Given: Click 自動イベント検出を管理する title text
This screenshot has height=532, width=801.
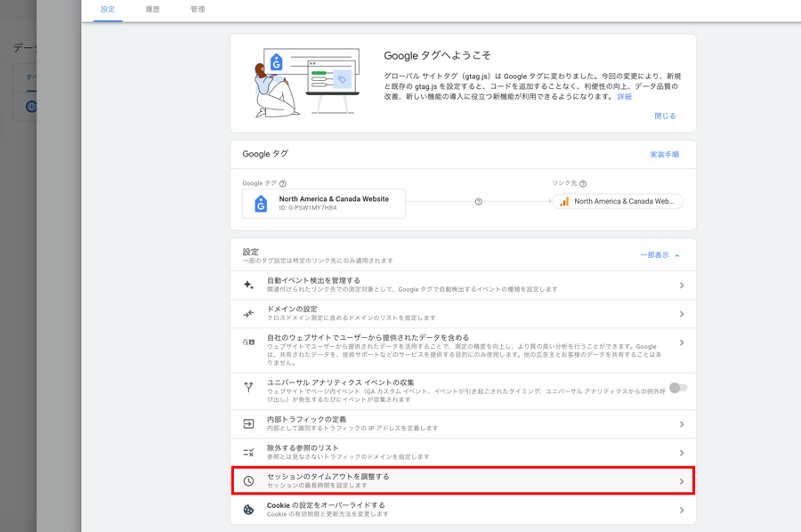Looking at the screenshot, I should (313, 280).
